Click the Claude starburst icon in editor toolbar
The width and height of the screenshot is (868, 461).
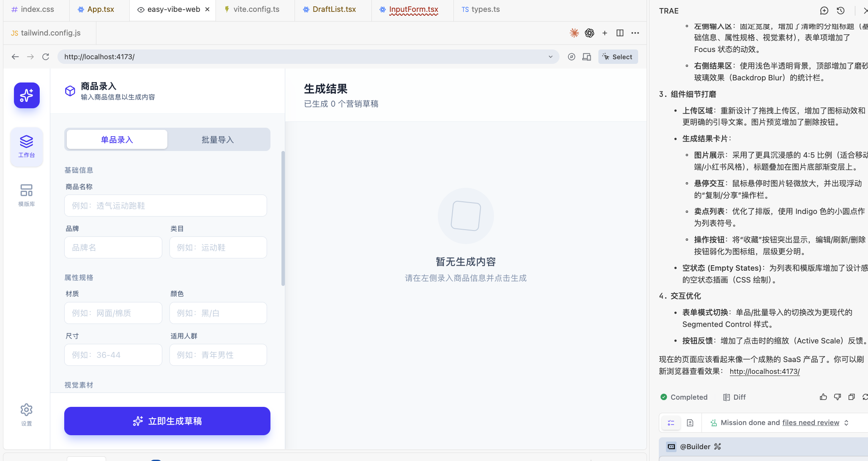coord(574,33)
